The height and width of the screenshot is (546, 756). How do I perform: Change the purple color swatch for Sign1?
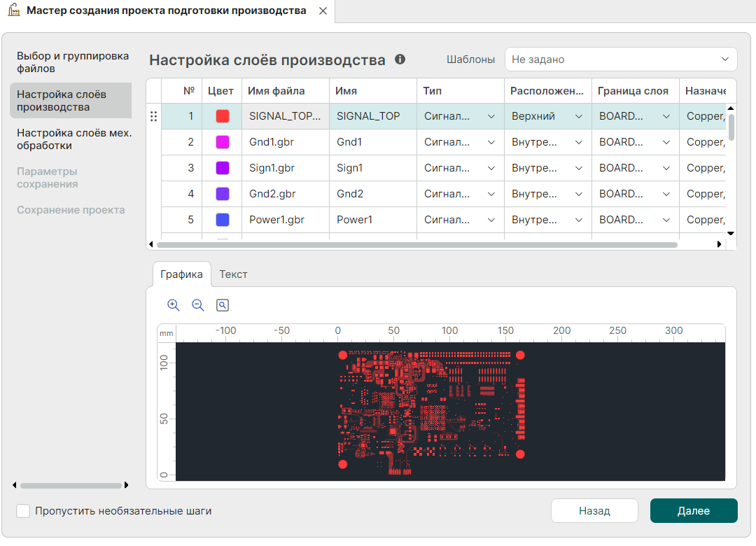pos(223,168)
